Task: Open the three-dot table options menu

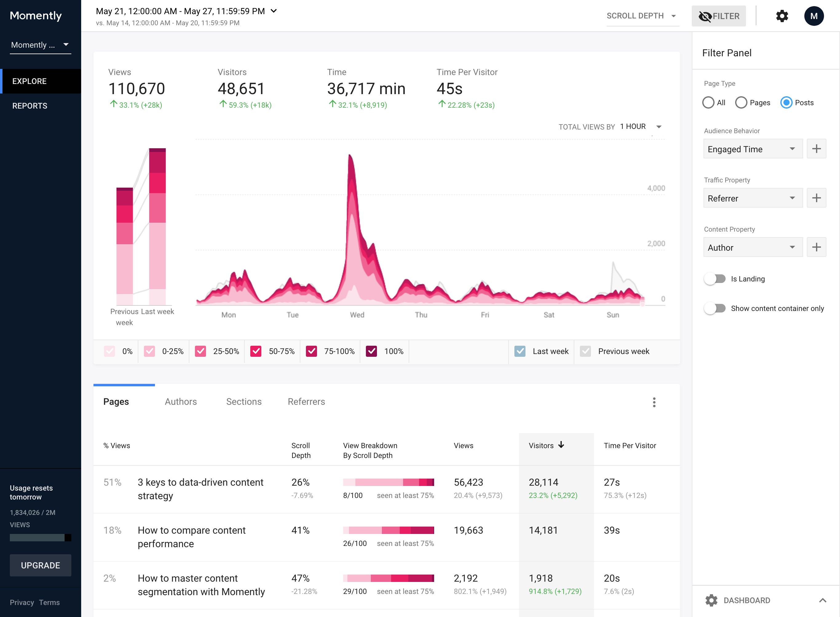Action: coord(654,402)
